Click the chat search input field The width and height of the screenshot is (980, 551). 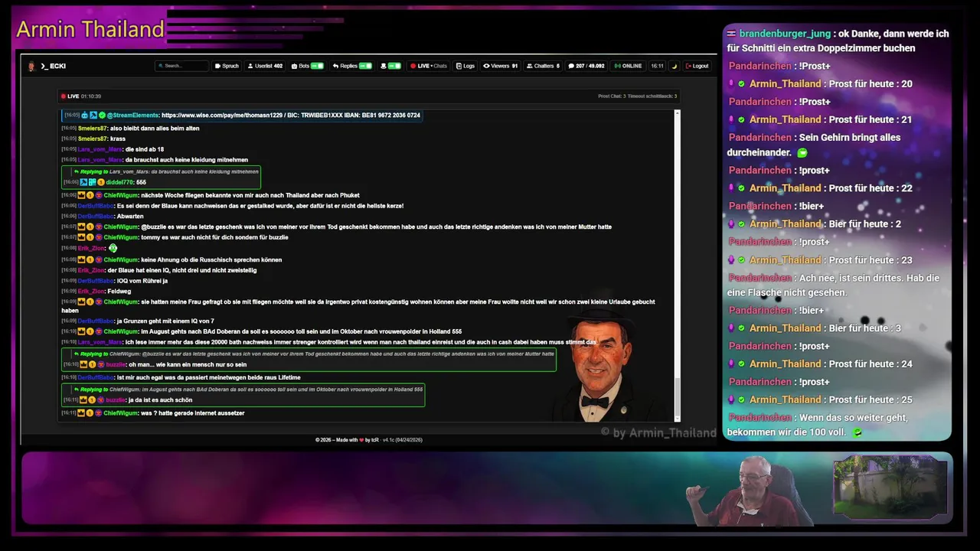click(182, 66)
